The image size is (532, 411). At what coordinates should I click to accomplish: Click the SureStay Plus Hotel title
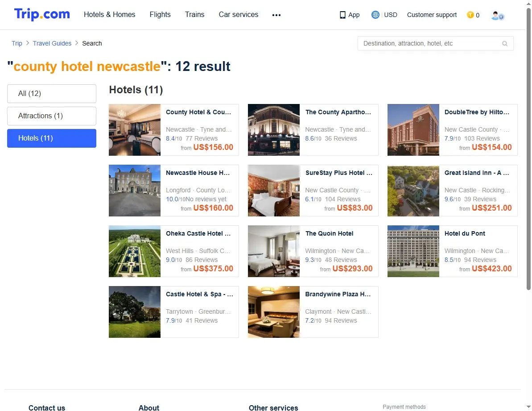(x=338, y=173)
